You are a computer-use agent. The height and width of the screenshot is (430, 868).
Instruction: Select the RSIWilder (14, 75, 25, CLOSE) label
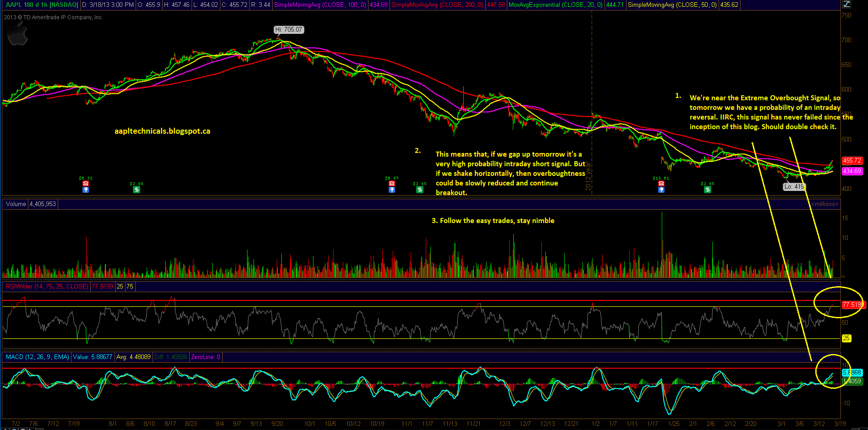[x=47, y=286]
